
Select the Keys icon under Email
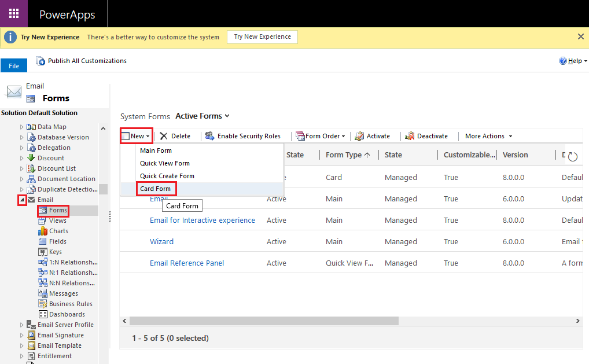[x=42, y=252]
